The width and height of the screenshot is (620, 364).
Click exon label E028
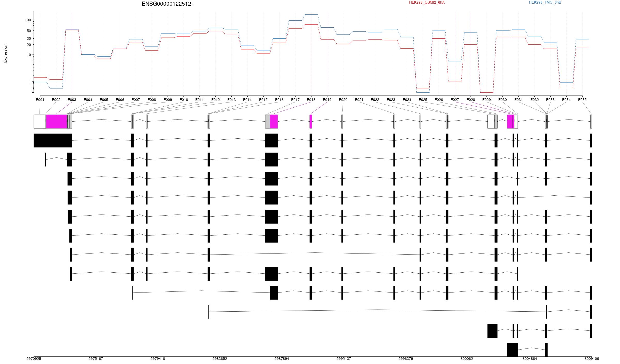471,100
